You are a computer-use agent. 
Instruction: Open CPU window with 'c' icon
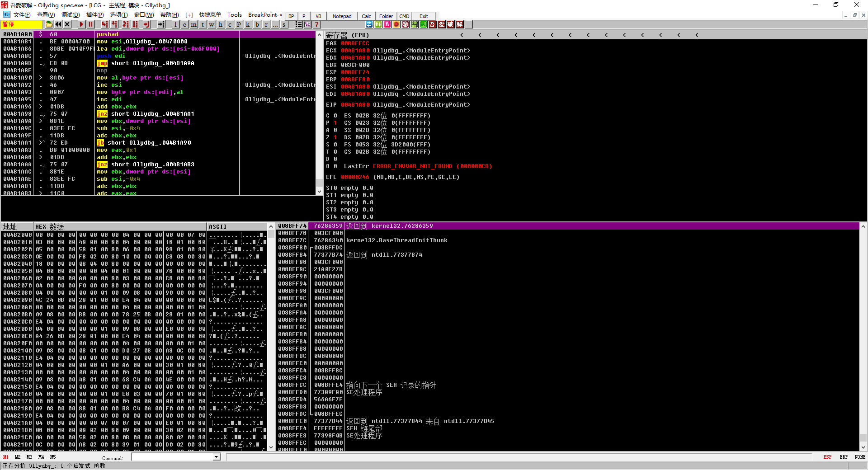click(230, 24)
